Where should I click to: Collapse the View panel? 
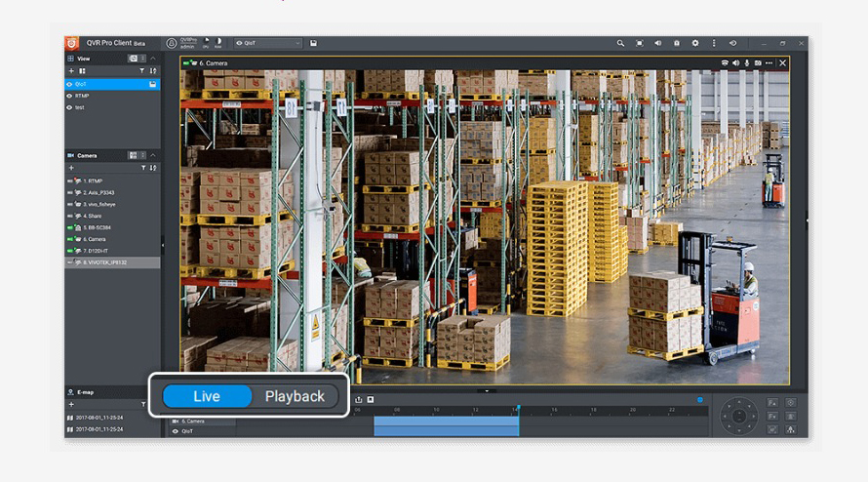pyautogui.click(x=153, y=59)
